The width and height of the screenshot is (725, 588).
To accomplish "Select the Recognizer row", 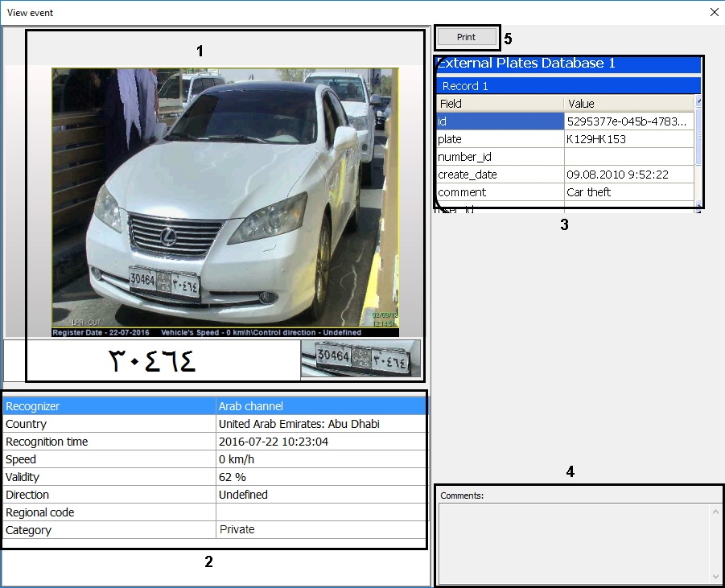I will pos(110,406).
